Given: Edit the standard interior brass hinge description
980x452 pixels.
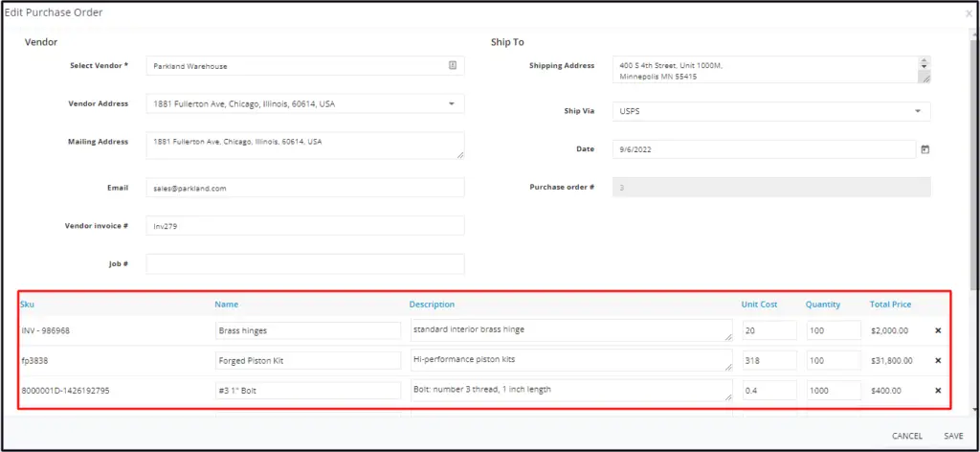Looking at the screenshot, I should [x=571, y=330].
